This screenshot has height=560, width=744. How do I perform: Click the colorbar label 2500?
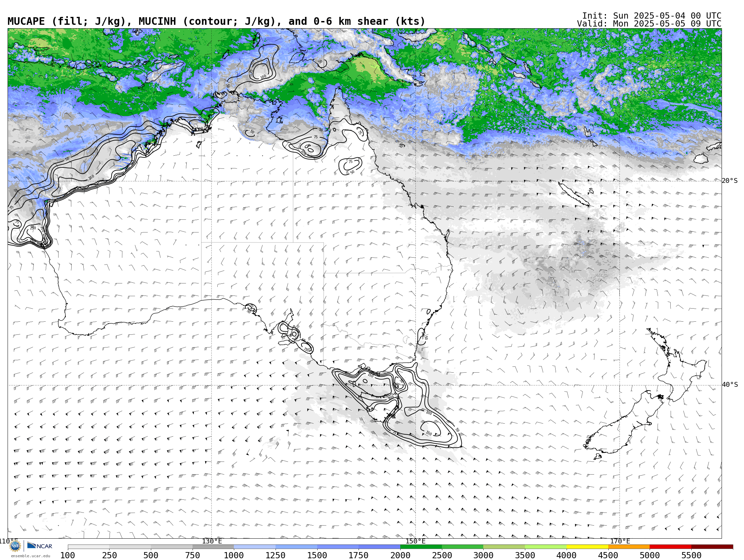pos(442,556)
